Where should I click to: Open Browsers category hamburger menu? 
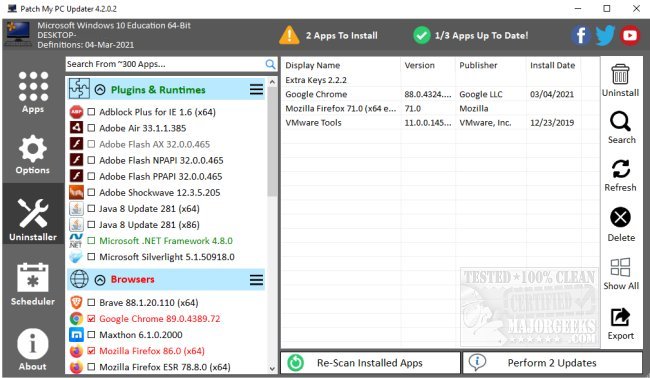pyautogui.click(x=256, y=280)
